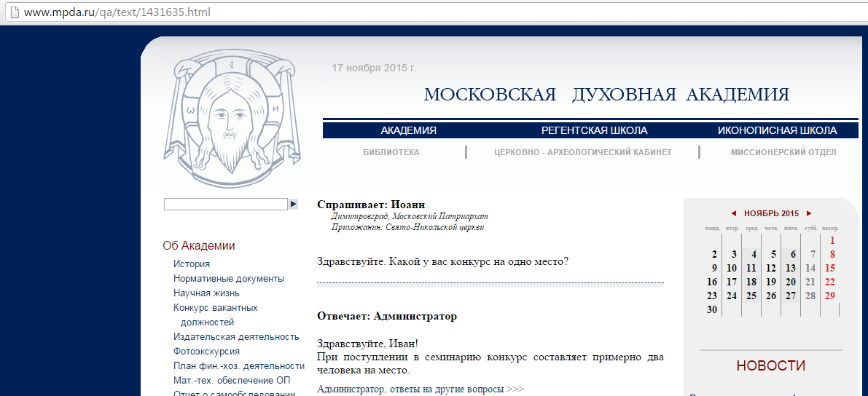Click Прихожанин: Свято-Никольской церкви text
The width and height of the screenshot is (868, 396).
pyautogui.click(x=408, y=227)
